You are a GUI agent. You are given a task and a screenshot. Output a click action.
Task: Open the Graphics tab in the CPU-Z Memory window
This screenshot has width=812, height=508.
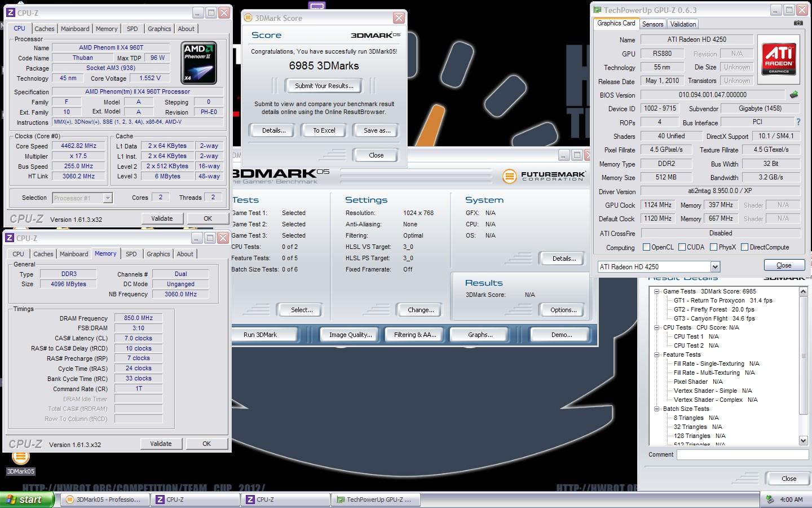click(x=158, y=254)
